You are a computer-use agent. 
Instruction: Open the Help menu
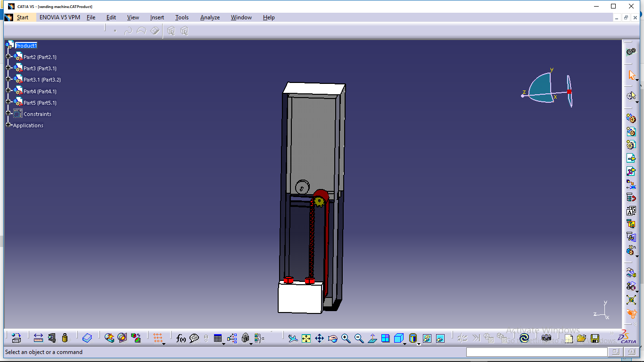point(269,17)
